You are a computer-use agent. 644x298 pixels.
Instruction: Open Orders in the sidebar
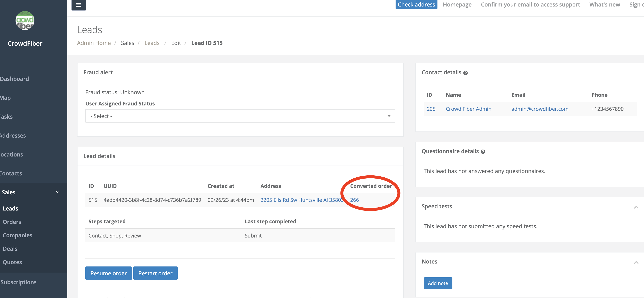click(12, 222)
